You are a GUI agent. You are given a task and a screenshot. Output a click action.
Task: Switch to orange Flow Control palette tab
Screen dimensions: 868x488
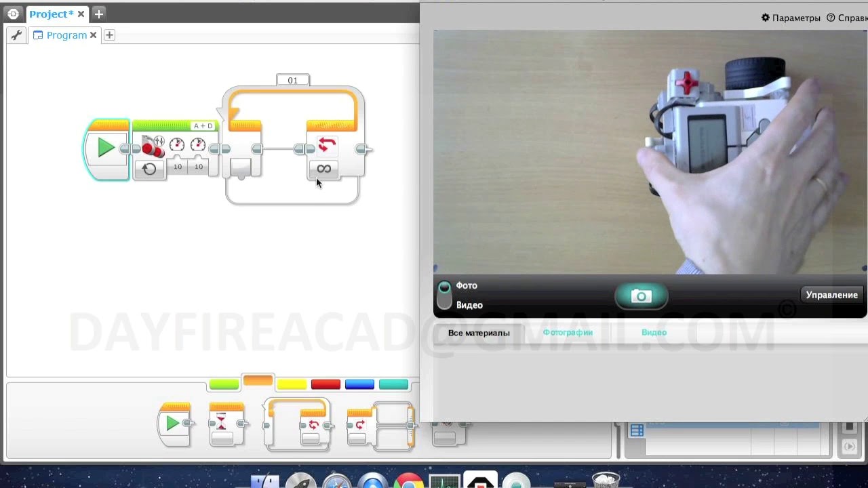pos(258,382)
